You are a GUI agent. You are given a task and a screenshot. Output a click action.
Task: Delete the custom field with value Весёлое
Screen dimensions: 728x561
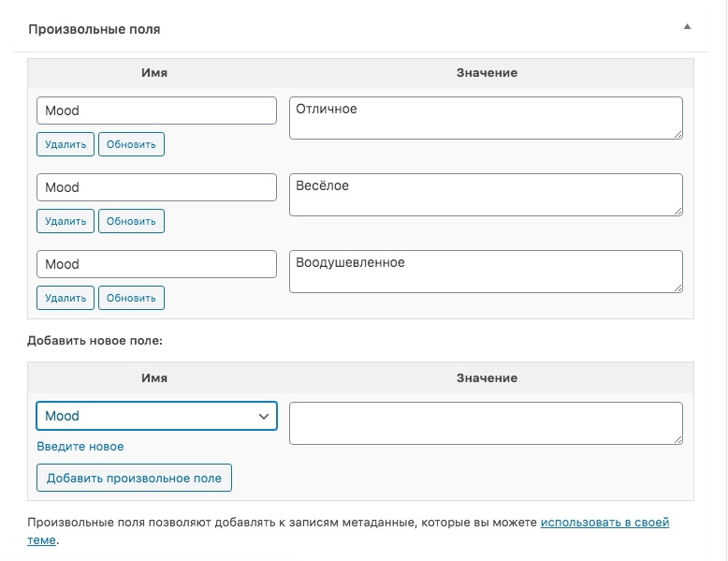click(66, 221)
